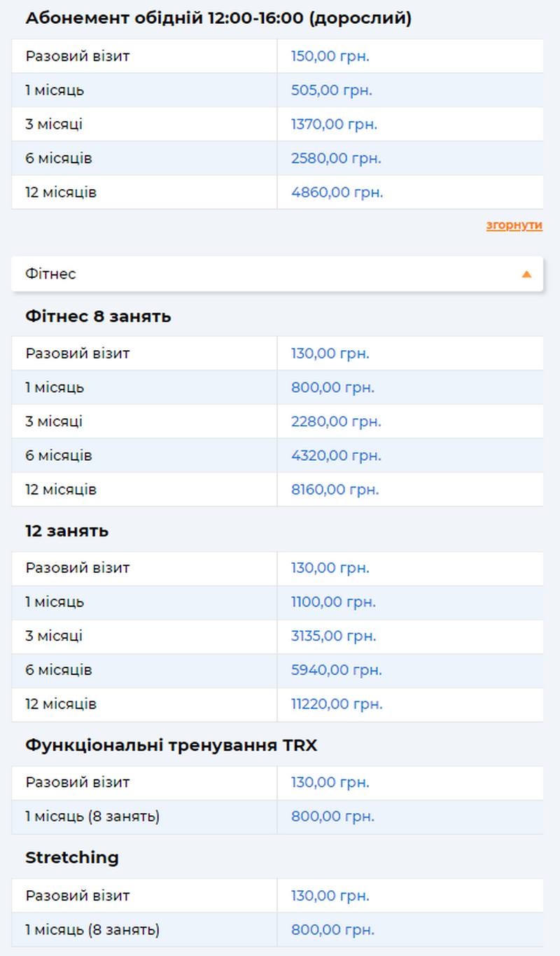The height and width of the screenshot is (956, 560).
Task: Click the 505,00 грн. price
Action: (331, 90)
